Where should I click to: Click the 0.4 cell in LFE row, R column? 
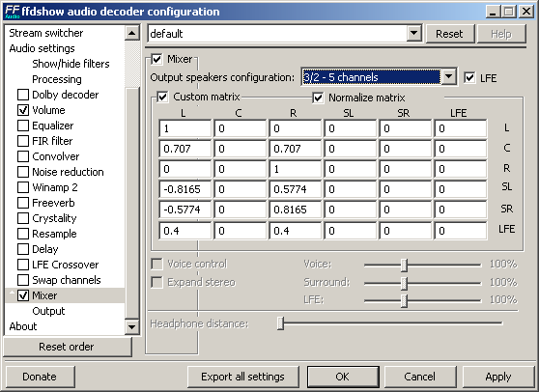pos(295,231)
